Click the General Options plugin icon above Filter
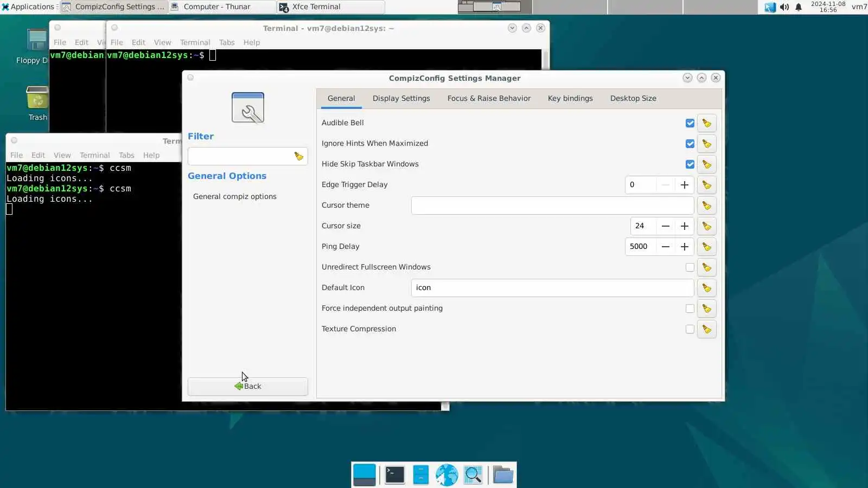 point(248,107)
